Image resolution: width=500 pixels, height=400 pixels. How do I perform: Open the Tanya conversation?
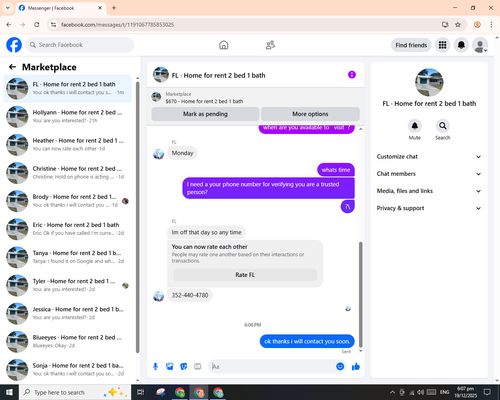point(67,257)
